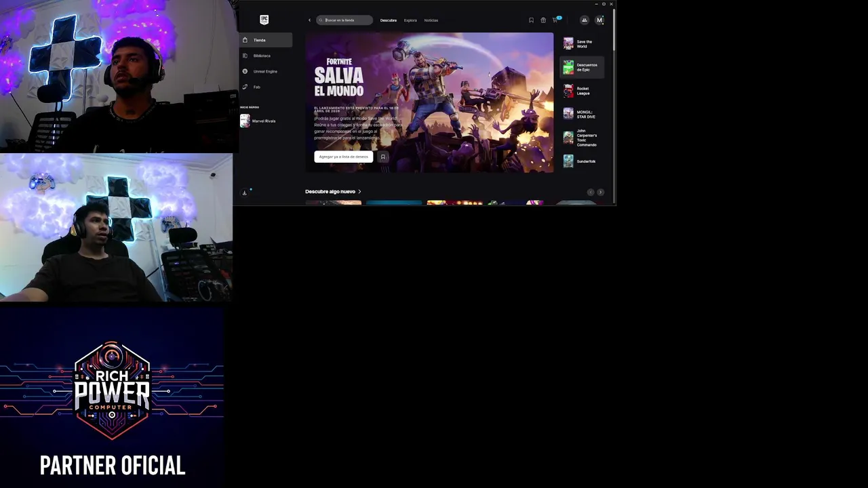Image resolution: width=868 pixels, height=488 pixels.
Task: Open the wishlist bookmark icon in header
Action: pos(531,20)
